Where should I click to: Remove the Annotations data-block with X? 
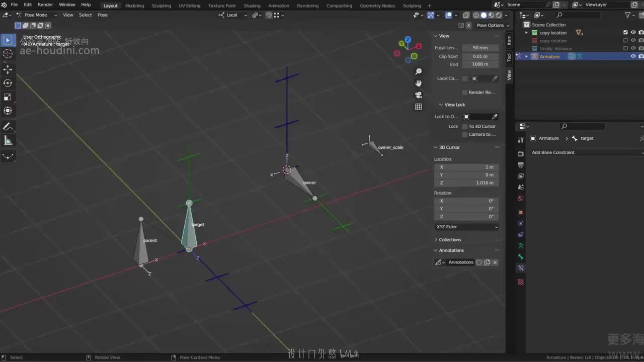[x=495, y=262]
